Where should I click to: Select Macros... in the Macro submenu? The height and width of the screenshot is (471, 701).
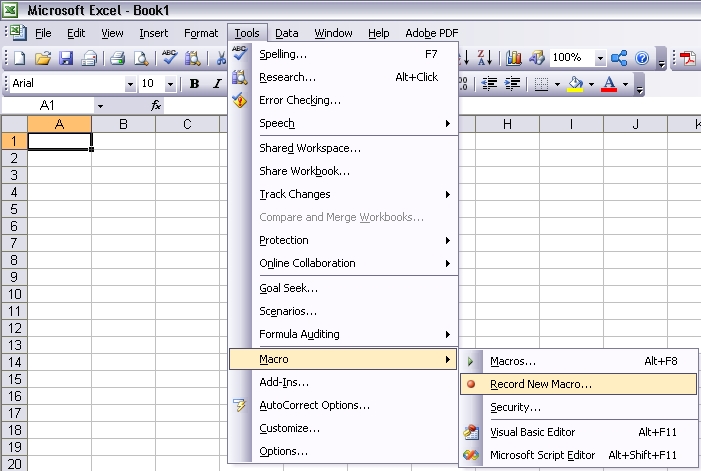(579, 361)
